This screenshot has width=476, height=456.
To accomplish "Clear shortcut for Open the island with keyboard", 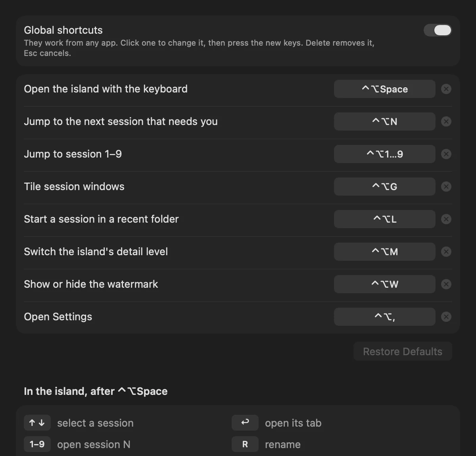I will pos(446,89).
